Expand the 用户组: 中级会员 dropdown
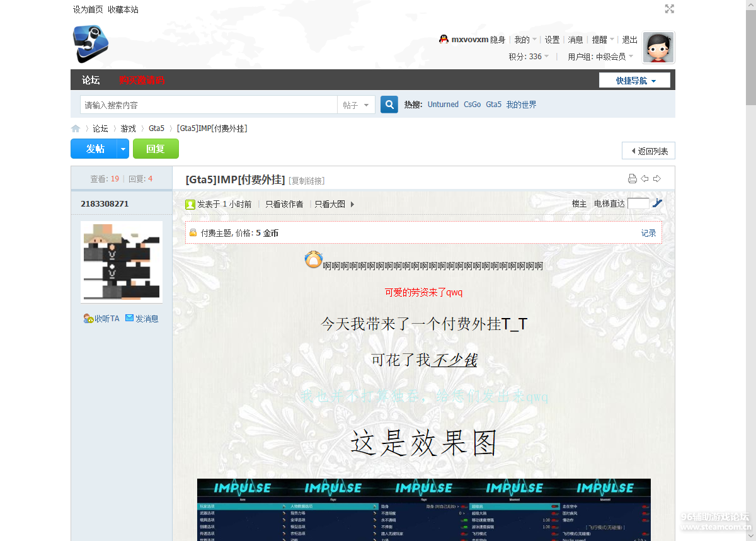The width and height of the screenshot is (756, 541). [x=600, y=57]
